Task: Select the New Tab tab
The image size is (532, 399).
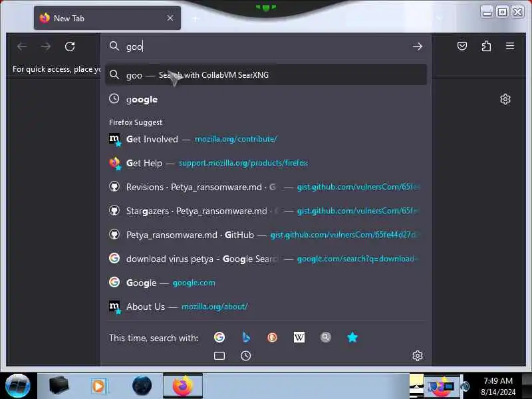Action: point(107,18)
